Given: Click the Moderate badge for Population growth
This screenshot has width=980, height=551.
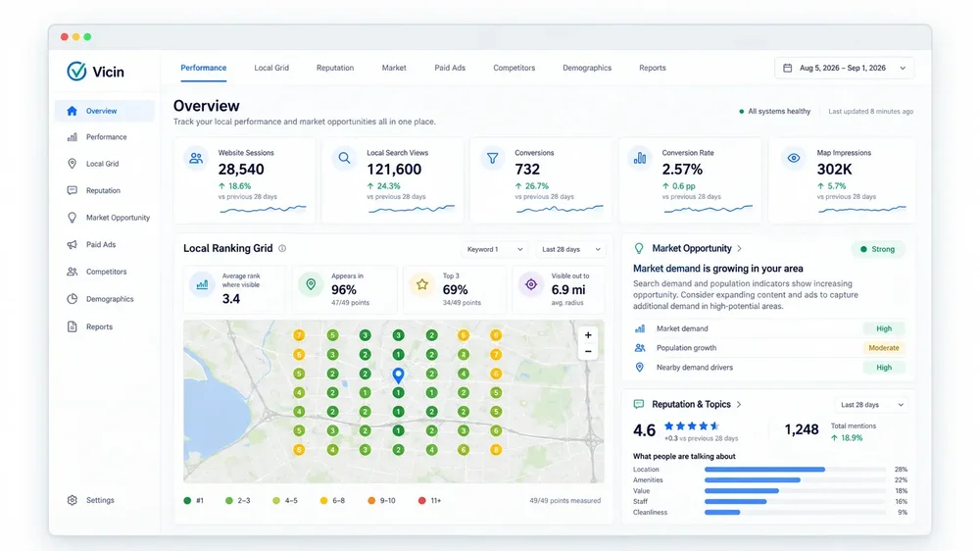Looking at the screenshot, I should pos(884,348).
